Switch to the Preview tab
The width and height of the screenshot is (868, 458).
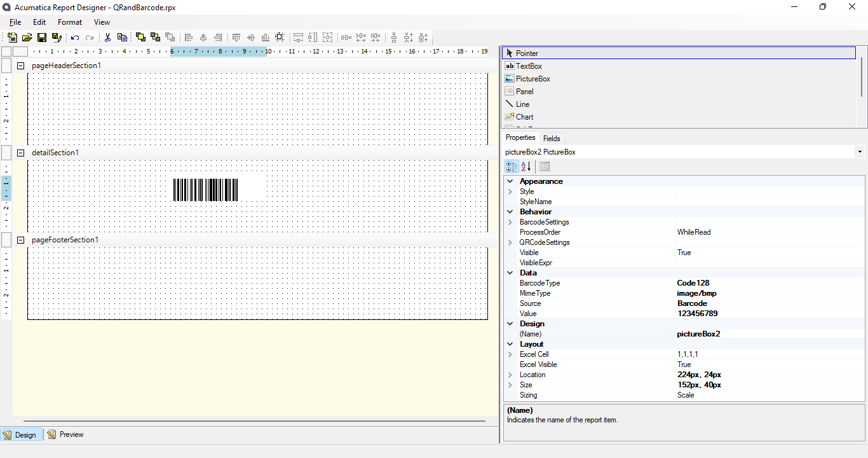coord(65,434)
